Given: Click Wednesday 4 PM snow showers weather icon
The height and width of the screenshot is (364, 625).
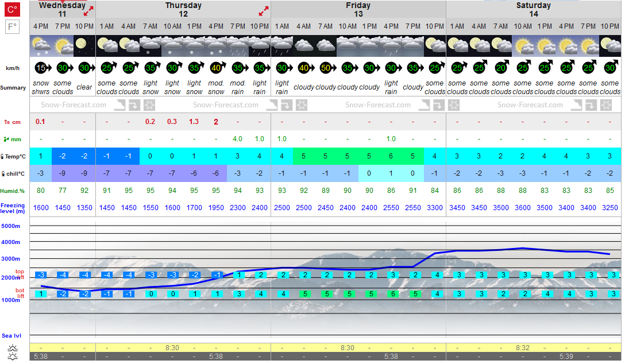Looking at the screenshot, I should (41, 46).
